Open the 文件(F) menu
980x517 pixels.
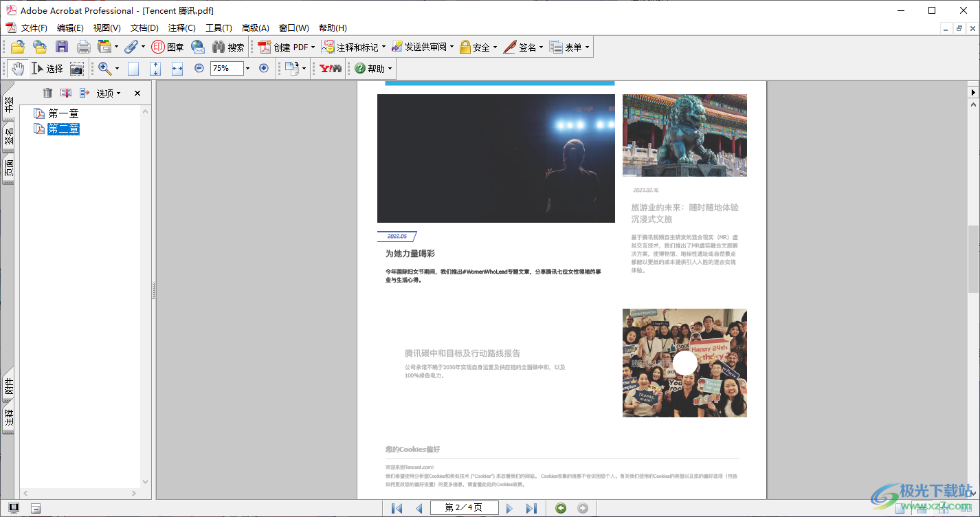tap(34, 28)
